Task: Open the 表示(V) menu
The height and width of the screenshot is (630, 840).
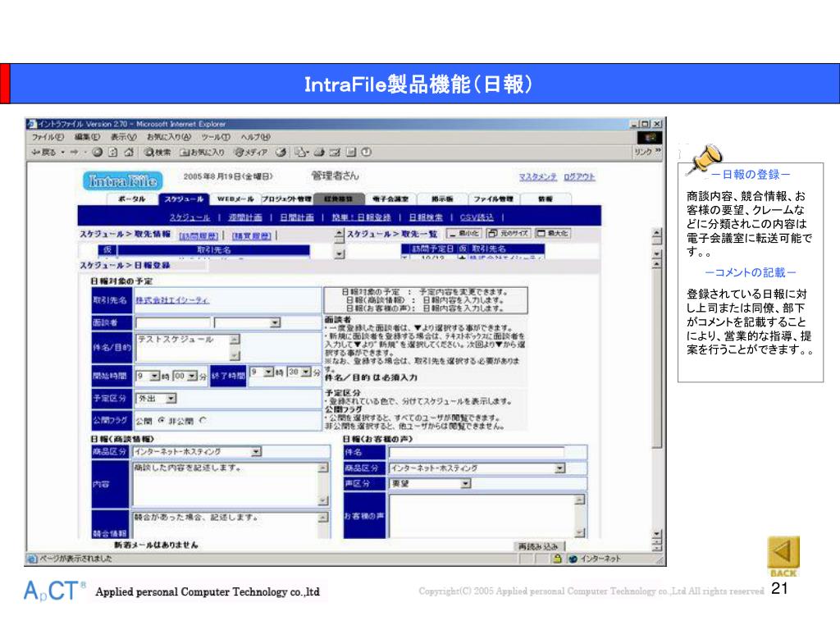Action: pos(123,137)
